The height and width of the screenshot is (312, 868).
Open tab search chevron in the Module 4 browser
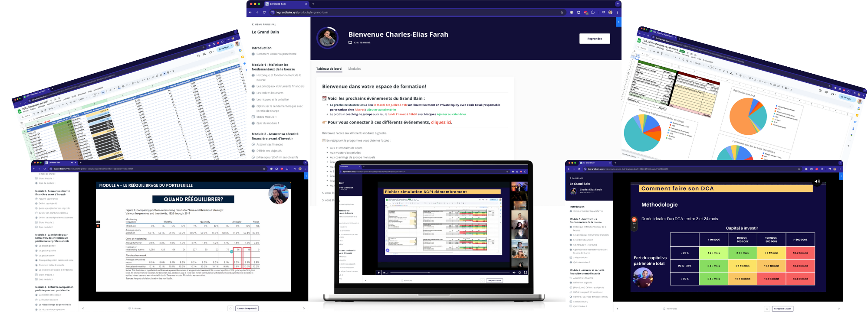pos(306,162)
